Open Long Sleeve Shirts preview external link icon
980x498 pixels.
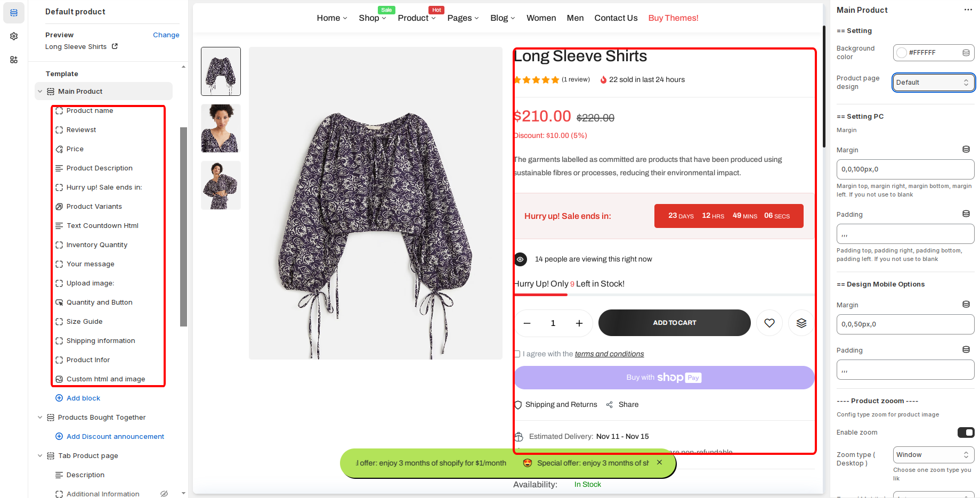click(x=115, y=46)
